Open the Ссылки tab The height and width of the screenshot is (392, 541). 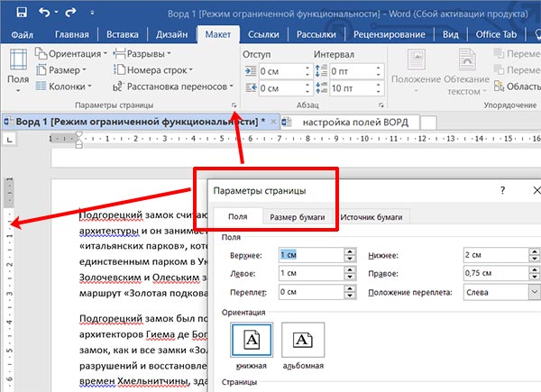click(x=263, y=34)
